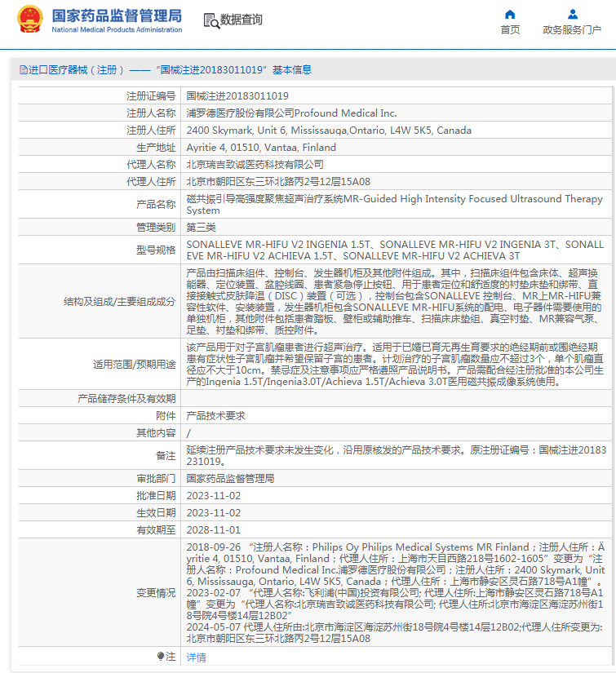Select the 2024-05-07 代理人住所 change entry
Viewport: 616px width, 673px height.
coord(395,633)
